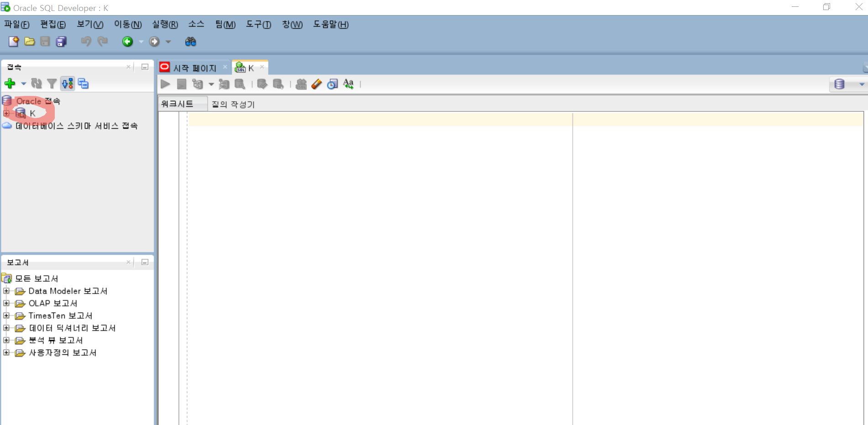868x425 pixels.
Task: Close the K worksheet tab
Action: [262, 67]
